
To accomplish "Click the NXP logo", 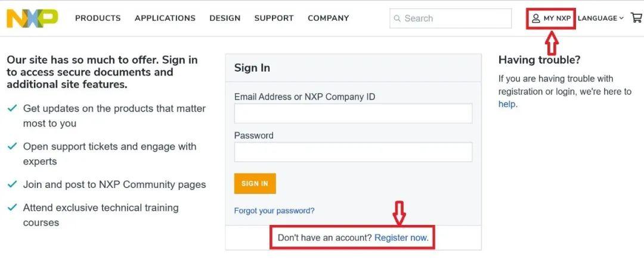I will tap(32, 18).
